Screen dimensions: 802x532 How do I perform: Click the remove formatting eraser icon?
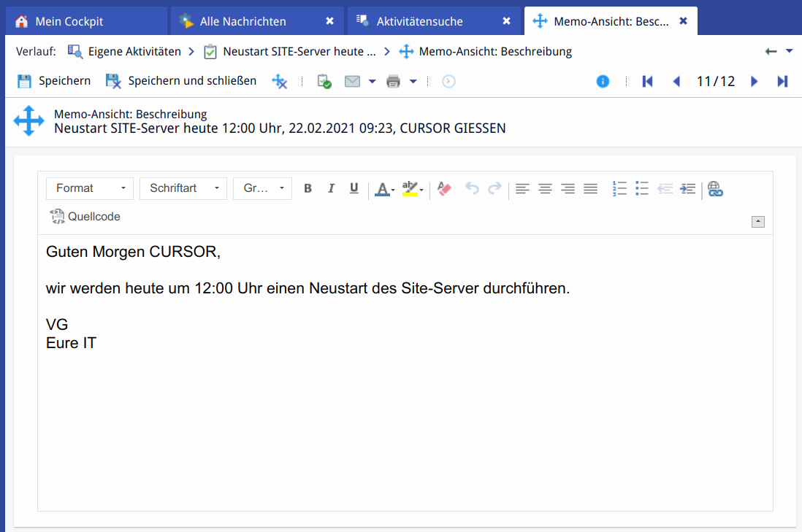tap(444, 188)
